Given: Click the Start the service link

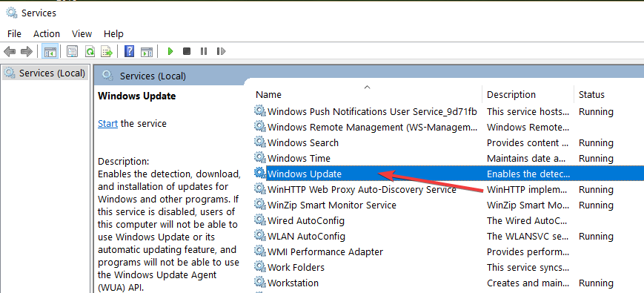Looking at the screenshot, I should tap(107, 123).
